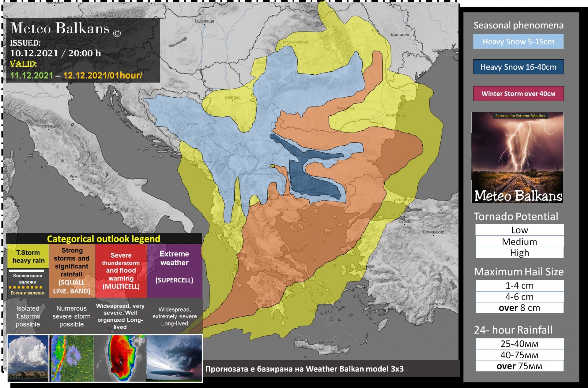The height and width of the screenshot is (388, 588).
Task: Click the Одеса city label on map
Action: [438, 50]
